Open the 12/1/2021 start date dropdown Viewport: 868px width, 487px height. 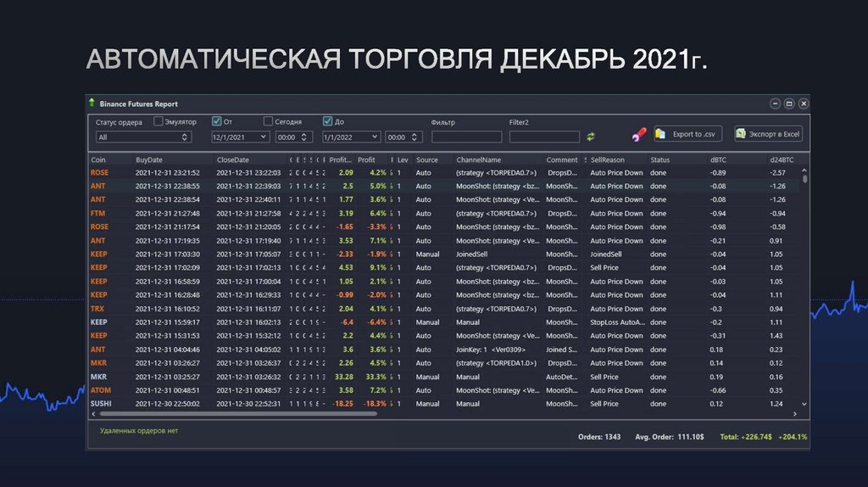[240, 137]
